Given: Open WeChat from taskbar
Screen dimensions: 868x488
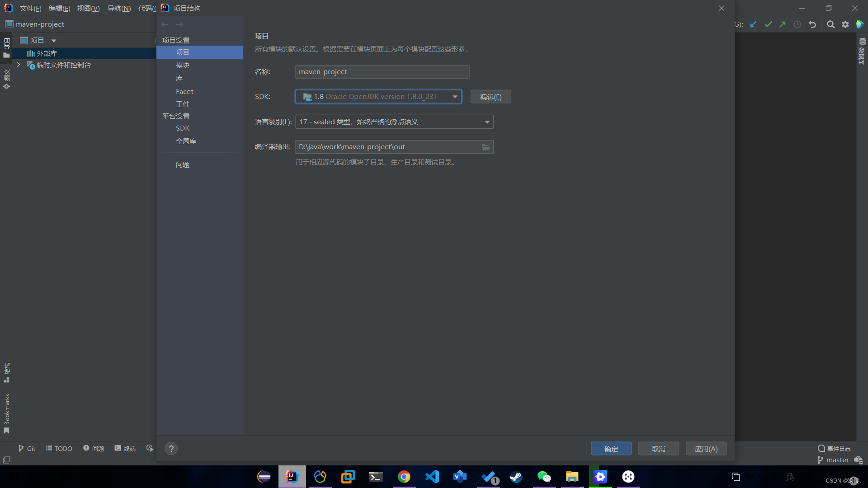Looking at the screenshot, I should [x=544, y=477].
